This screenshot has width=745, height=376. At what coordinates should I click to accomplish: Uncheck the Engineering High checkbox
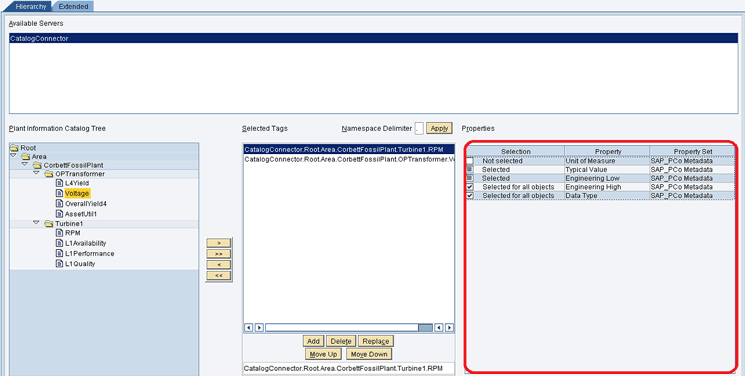pos(470,187)
